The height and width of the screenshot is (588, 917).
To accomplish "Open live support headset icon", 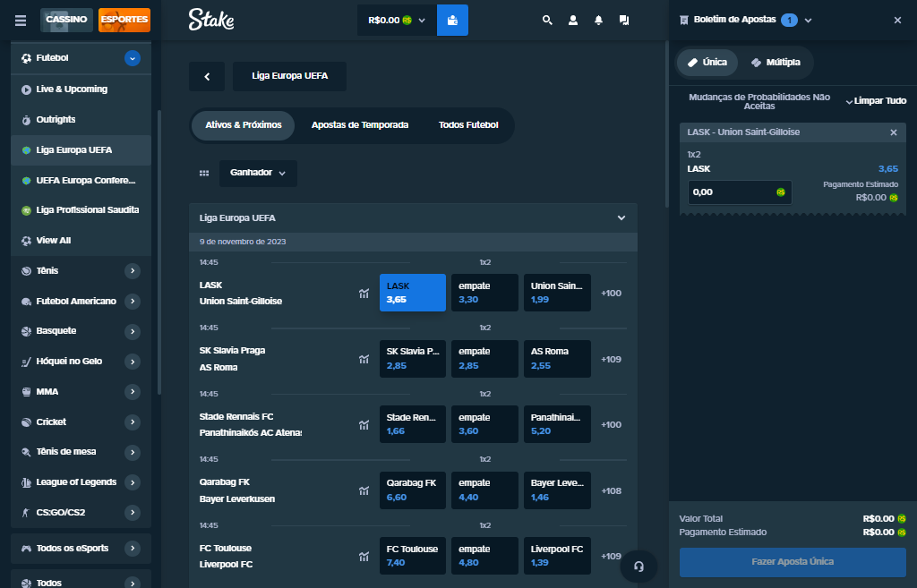I will pyautogui.click(x=638, y=566).
